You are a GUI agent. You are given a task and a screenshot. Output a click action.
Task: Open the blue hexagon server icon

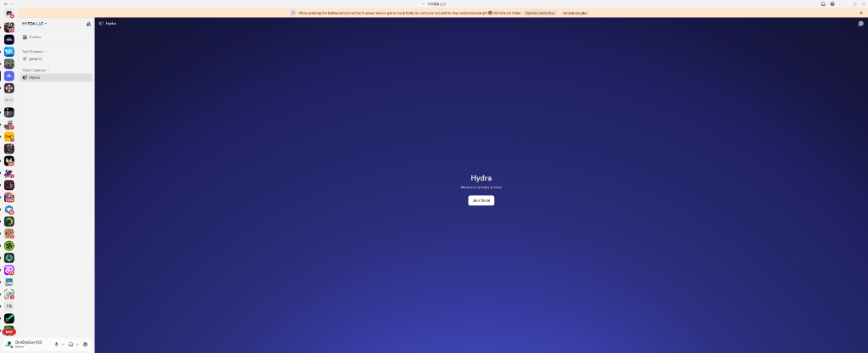point(8,210)
